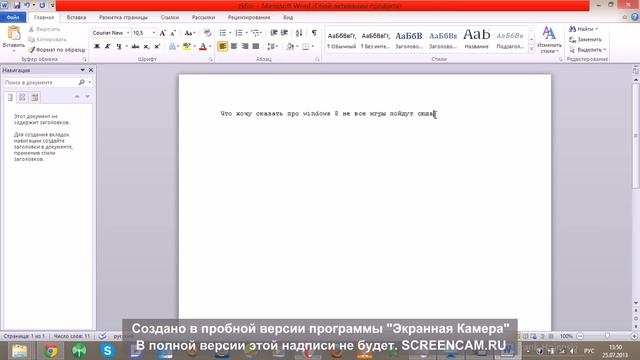Open the Файл tab
Viewport: 640px width, 360px height.
[x=13, y=18]
